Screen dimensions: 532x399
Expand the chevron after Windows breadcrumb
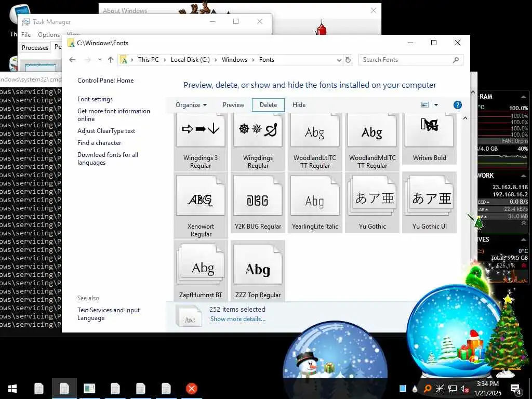click(x=253, y=60)
